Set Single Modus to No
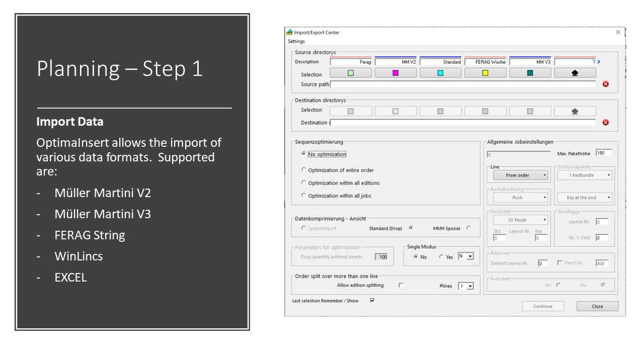The image size is (644, 362). coord(416,256)
